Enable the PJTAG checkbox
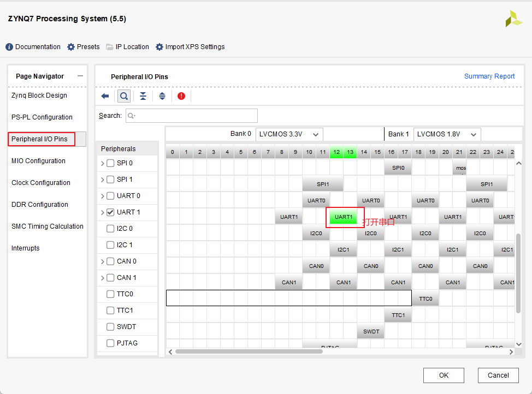The height and width of the screenshot is (394, 532). click(x=110, y=343)
